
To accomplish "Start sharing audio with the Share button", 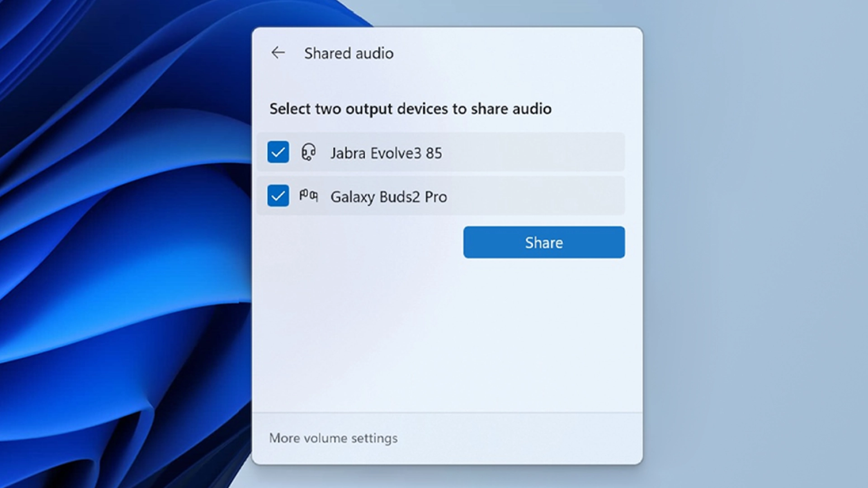I will [544, 242].
